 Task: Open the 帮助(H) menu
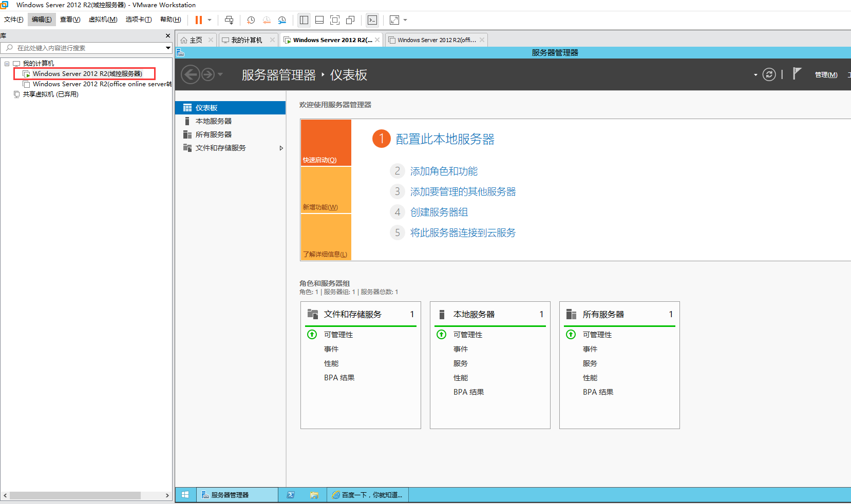[x=171, y=20]
